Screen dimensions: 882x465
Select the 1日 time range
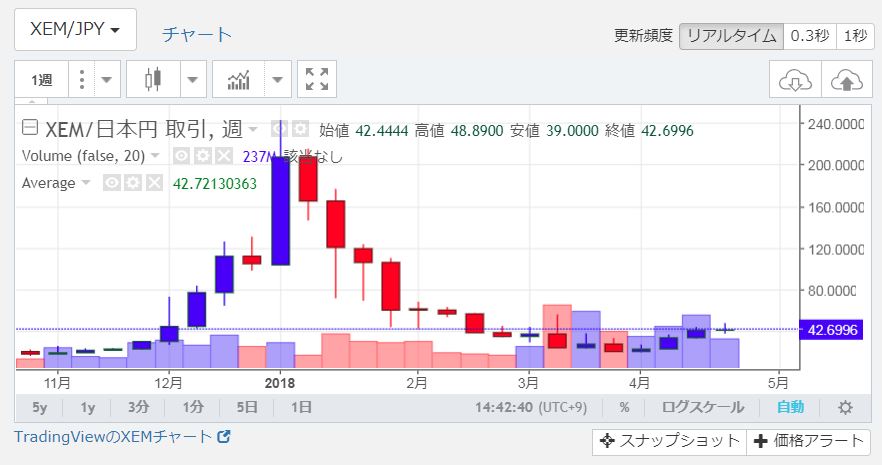tap(301, 407)
